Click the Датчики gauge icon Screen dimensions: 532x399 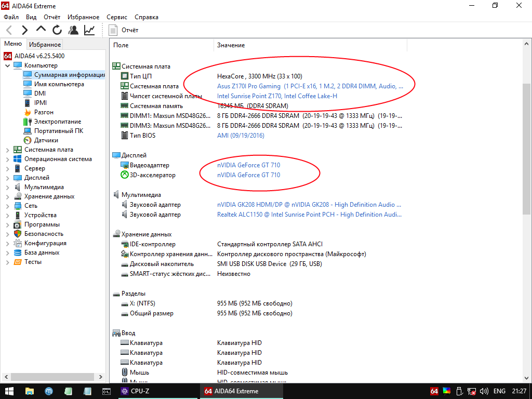click(28, 140)
